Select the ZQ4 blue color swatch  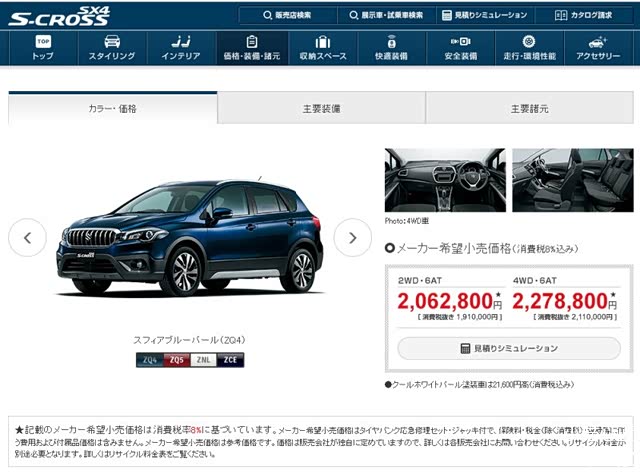[150, 360]
